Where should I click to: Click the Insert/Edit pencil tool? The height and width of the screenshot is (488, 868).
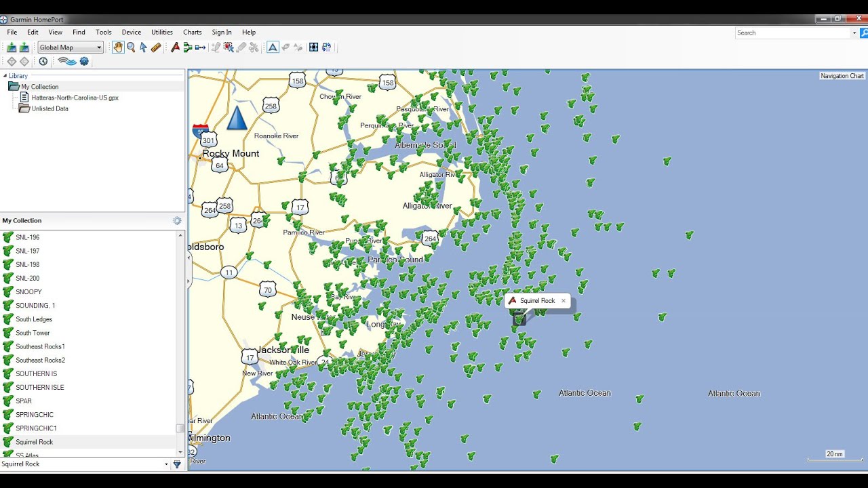216,47
